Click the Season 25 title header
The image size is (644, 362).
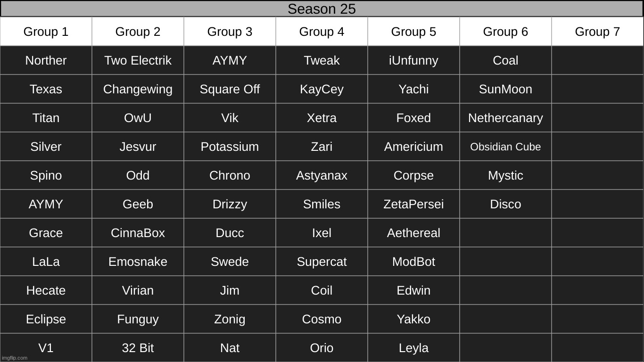pyautogui.click(x=322, y=8)
